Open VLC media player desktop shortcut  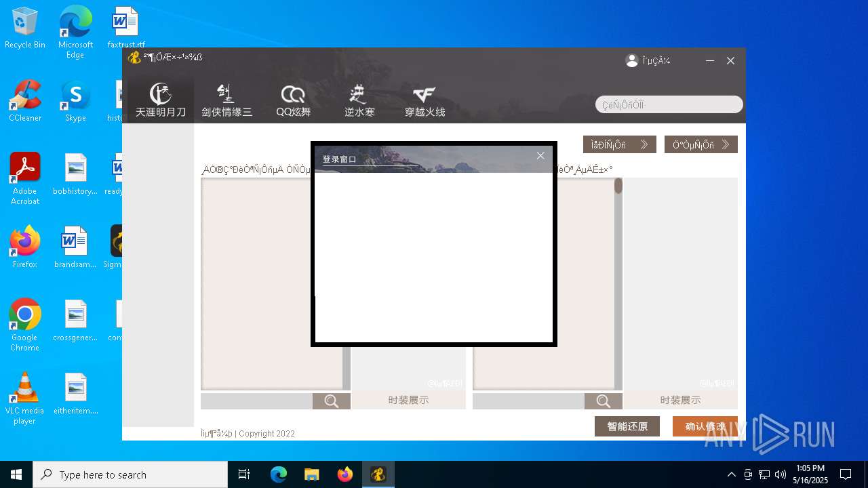coord(25,398)
